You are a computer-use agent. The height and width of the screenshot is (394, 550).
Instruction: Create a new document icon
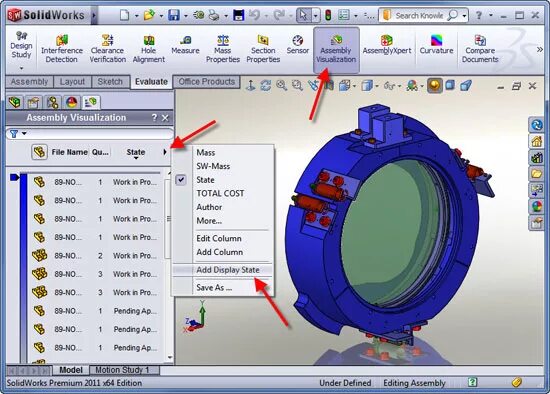tap(124, 15)
